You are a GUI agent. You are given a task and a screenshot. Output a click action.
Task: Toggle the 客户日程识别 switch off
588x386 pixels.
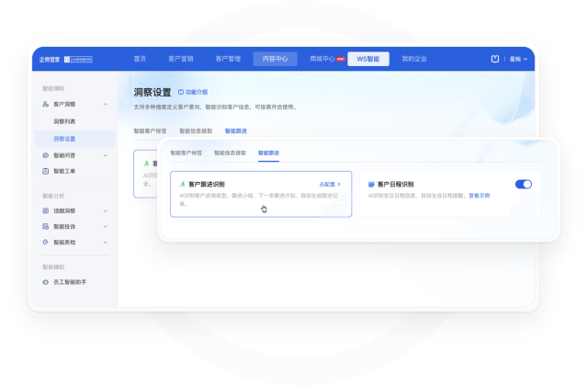click(523, 184)
